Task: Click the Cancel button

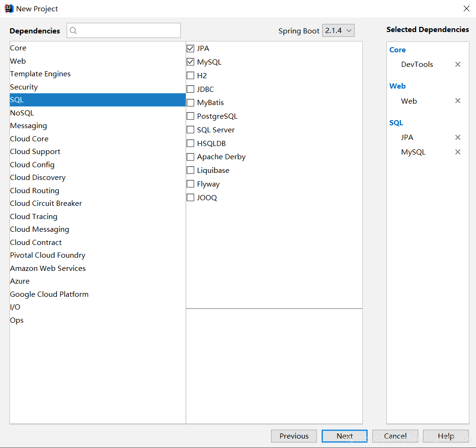Action: coord(395,436)
